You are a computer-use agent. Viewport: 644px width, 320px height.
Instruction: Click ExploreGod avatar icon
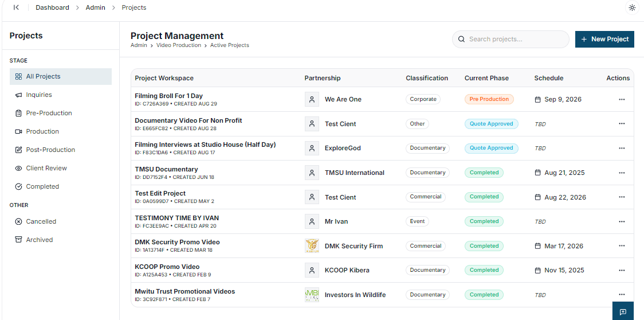coord(312,148)
